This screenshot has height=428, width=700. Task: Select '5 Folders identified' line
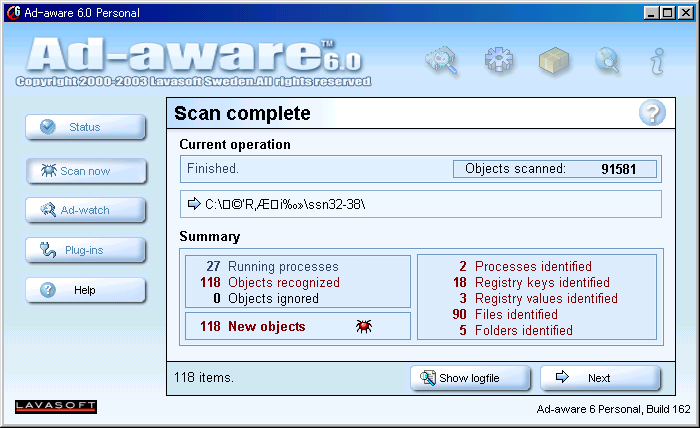(516, 331)
